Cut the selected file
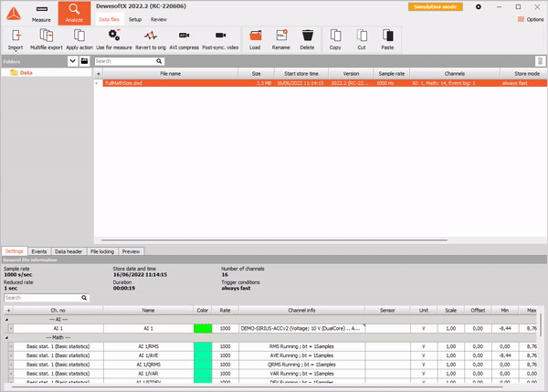This screenshot has width=548, height=392. tap(362, 40)
